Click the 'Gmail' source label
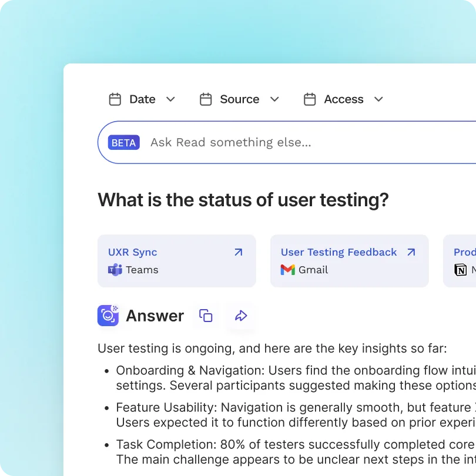Image resolution: width=476 pixels, height=476 pixels. 313,270
